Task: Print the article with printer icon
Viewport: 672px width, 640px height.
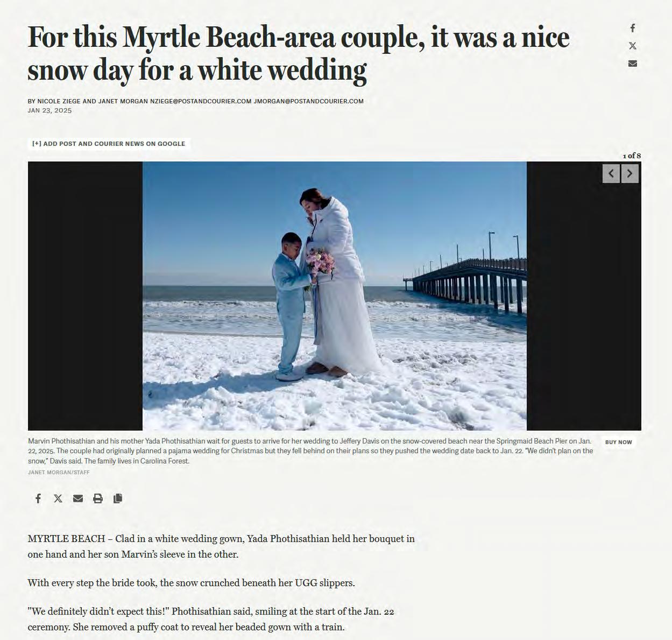Action: (98, 498)
